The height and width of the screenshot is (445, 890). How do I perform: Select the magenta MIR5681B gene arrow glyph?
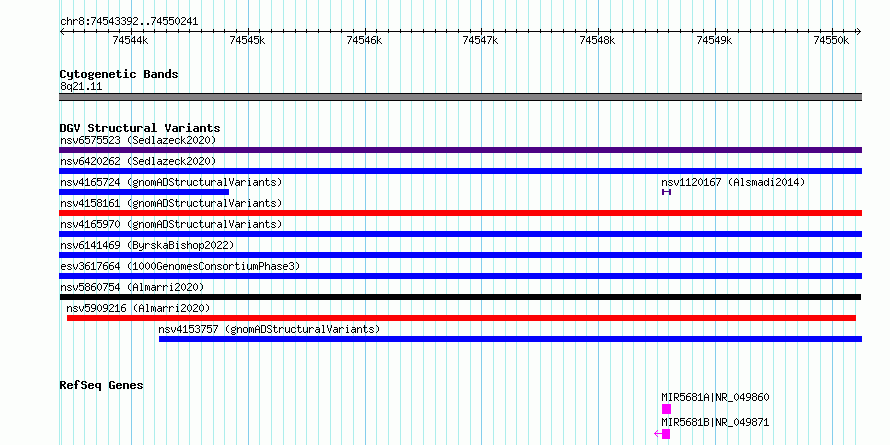click(662, 434)
